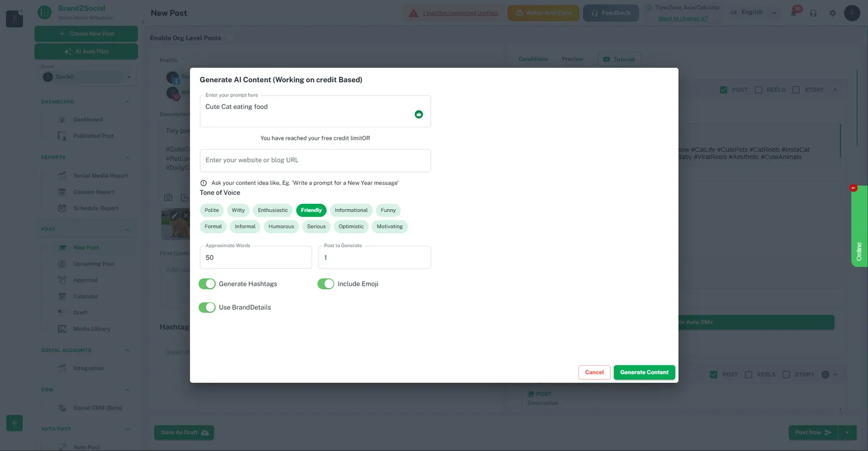This screenshot has height=451, width=868.
Task: Select the Witty tone chip
Action: coord(238,210)
